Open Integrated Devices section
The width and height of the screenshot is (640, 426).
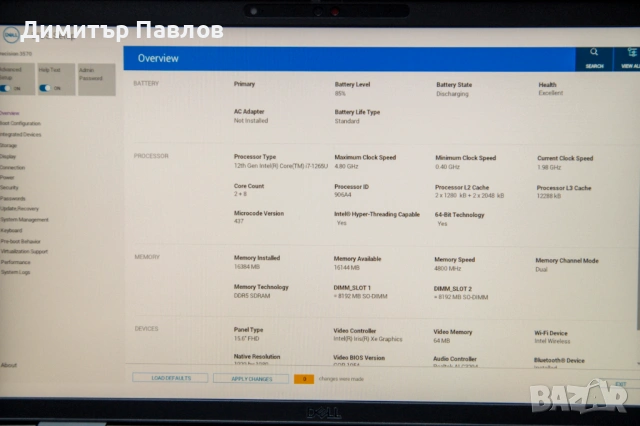(x=21, y=134)
